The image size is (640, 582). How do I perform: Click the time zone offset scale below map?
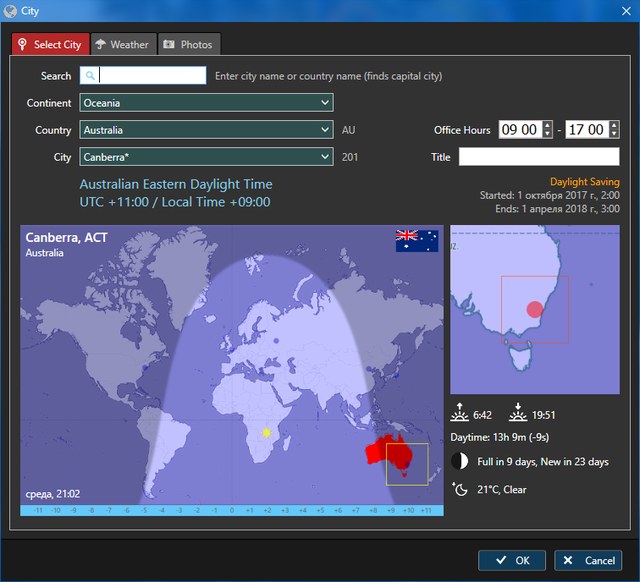pos(231,510)
